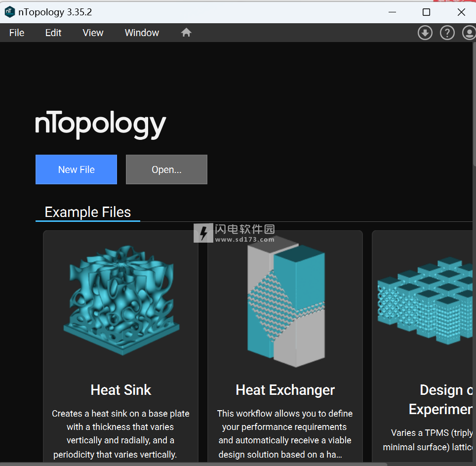The image size is (476, 466).
Task: Click the nTopology logo icon in the title bar
Action: (9, 11)
